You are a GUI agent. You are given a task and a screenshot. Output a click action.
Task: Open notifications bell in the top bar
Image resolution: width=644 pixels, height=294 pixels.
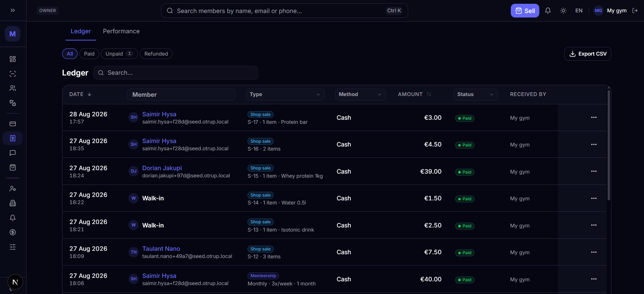[548, 11]
